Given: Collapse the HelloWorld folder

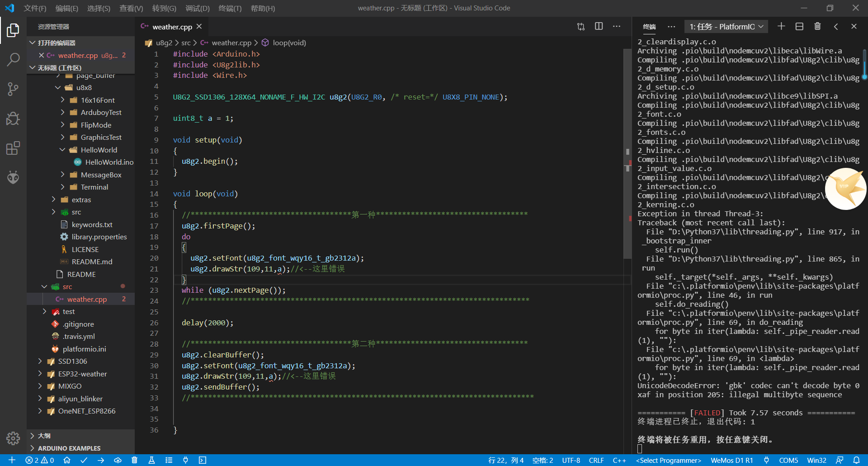Looking at the screenshot, I should (x=63, y=150).
